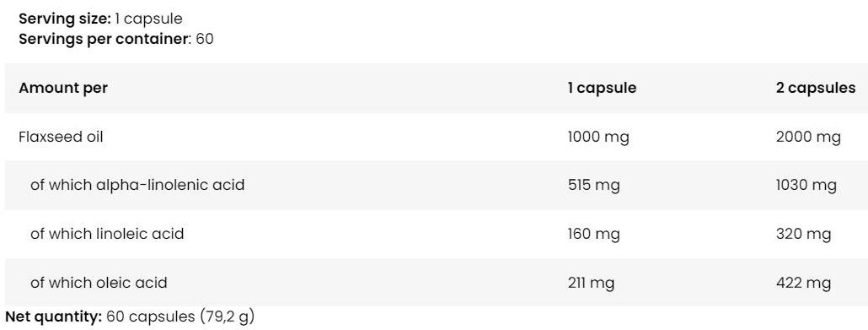The height and width of the screenshot is (330, 868).
Task: Select the alpha-linolenic acid row label
Action: 137,185
